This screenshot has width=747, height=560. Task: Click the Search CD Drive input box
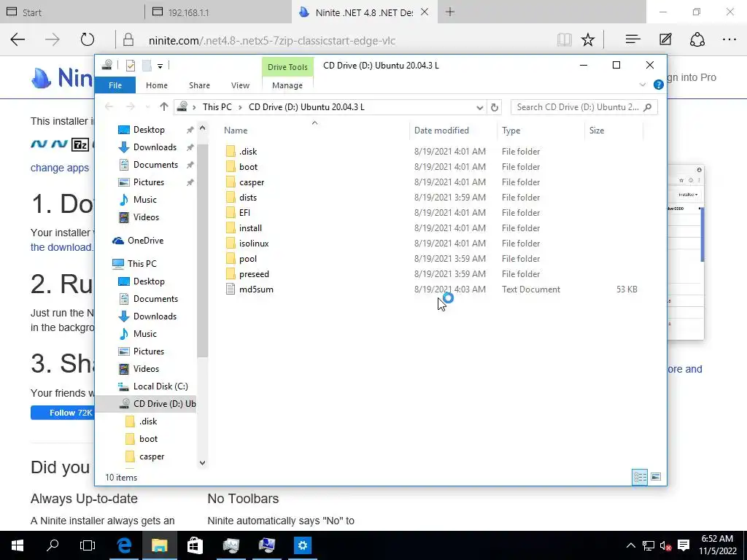click(584, 107)
